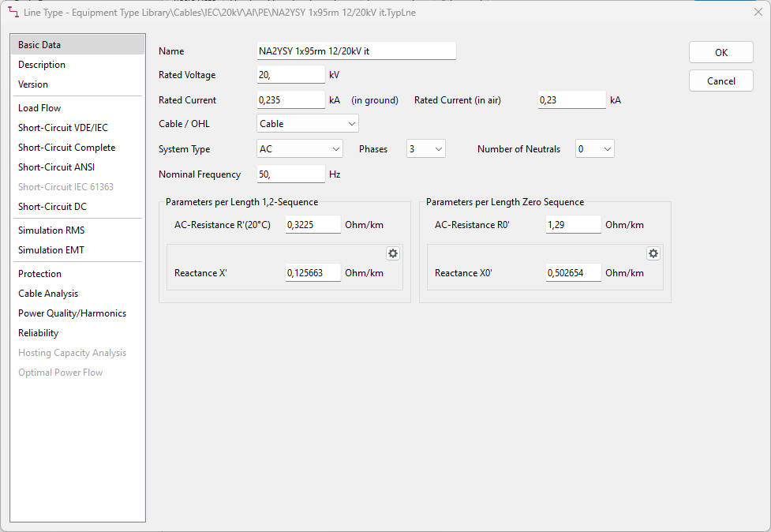Open the Version page
771x532 pixels.
(x=33, y=84)
